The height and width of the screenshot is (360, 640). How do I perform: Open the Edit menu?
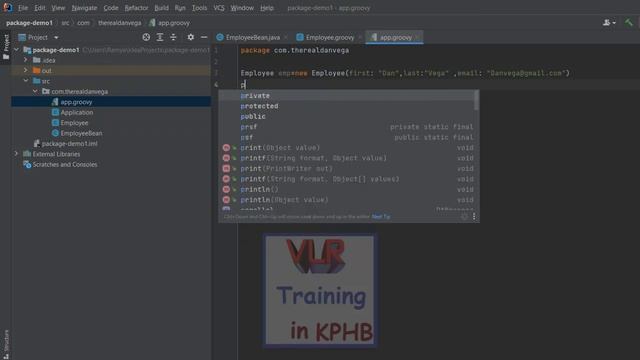click(40, 8)
